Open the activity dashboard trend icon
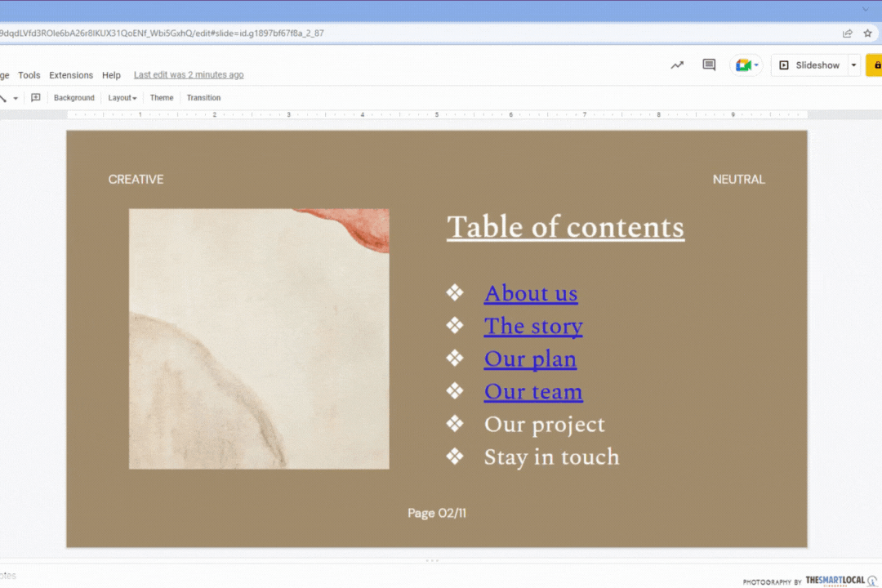882x588 pixels. pyautogui.click(x=677, y=65)
